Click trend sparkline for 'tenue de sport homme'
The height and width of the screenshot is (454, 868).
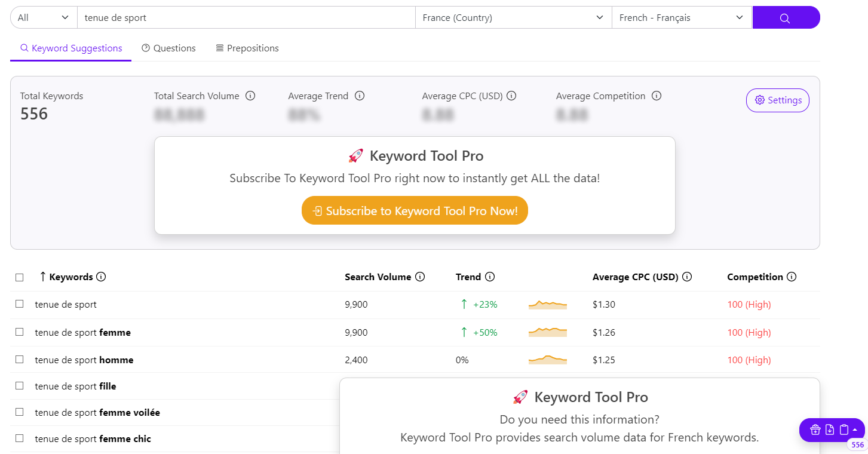[548, 360]
